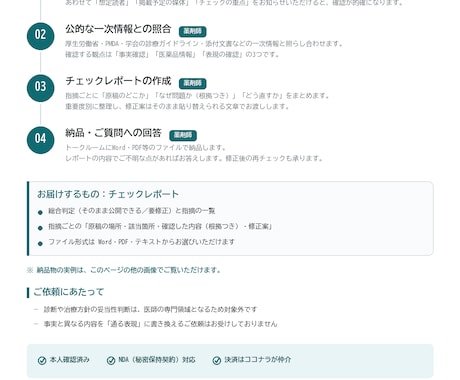Click the check icon beside 本人確認済み
The image size is (460, 380).
tap(42, 360)
